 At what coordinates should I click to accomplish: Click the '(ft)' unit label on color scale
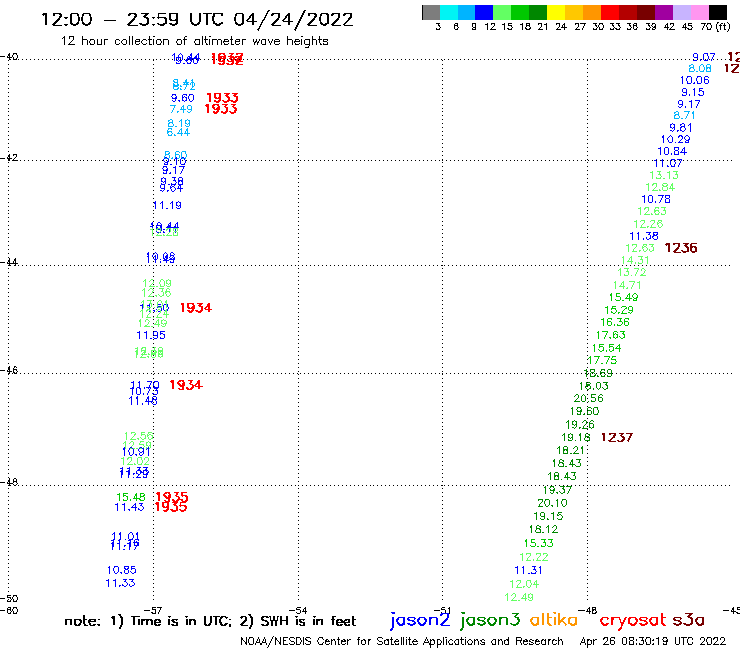point(723,26)
